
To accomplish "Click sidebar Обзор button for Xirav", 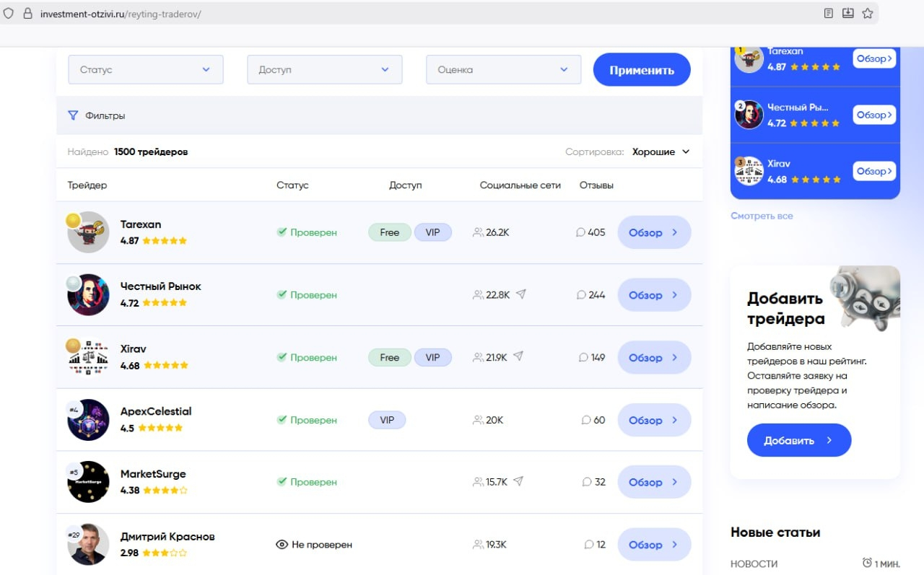I will [x=874, y=171].
